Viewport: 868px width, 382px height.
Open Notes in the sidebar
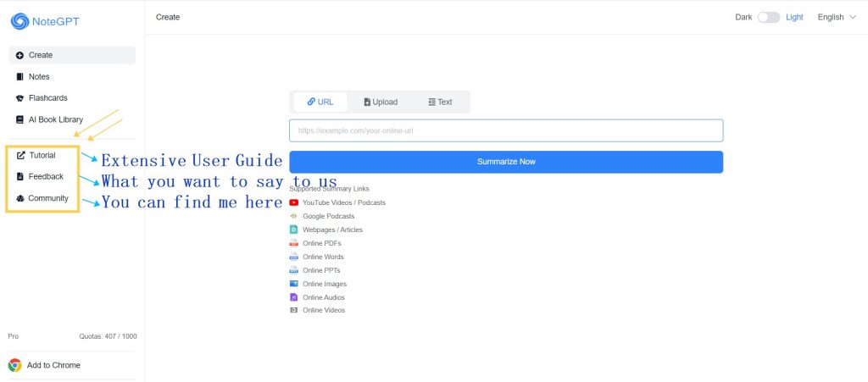click(x=39, y=77)
